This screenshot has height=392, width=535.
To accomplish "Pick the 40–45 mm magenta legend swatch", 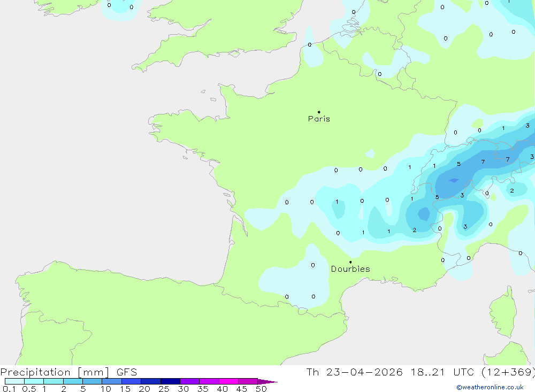I will [228, 381].
